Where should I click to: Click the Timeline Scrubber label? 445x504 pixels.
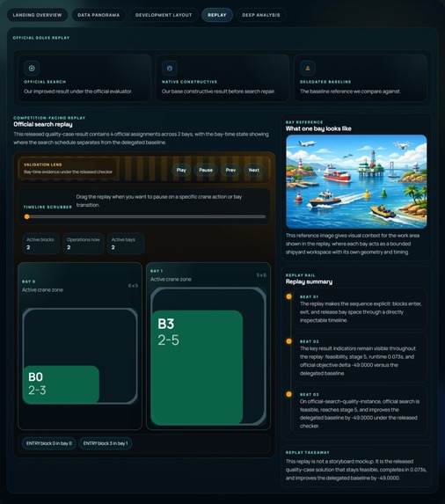coord(47,207)
